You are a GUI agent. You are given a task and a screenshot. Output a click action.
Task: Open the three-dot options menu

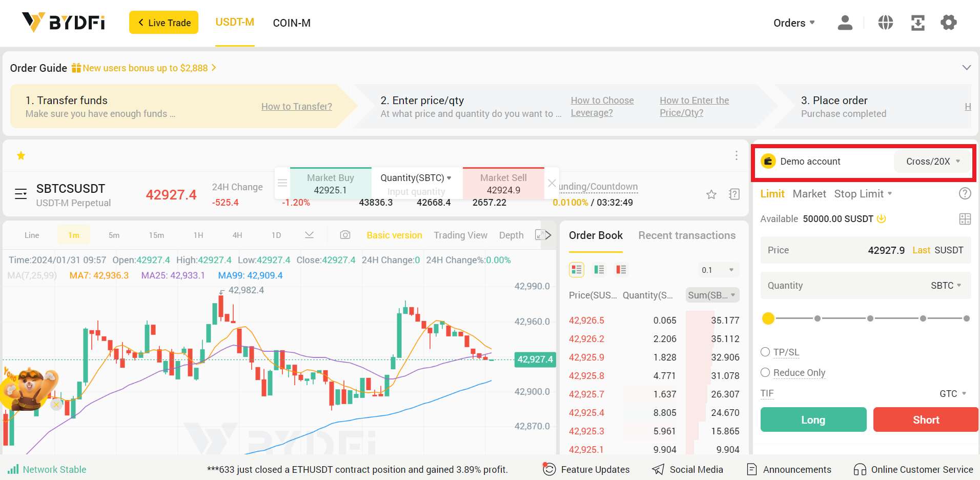coord(736,155)
